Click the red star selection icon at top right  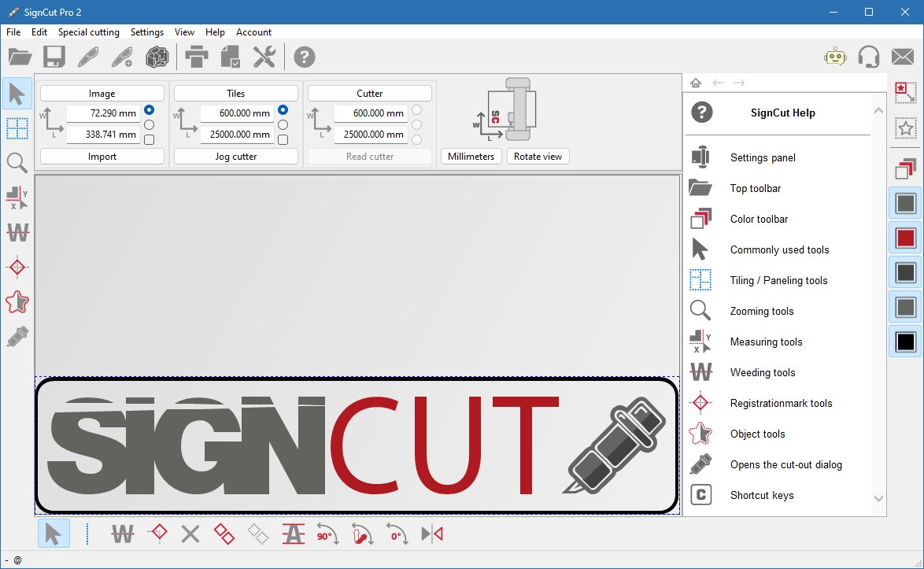click(906, 93)
